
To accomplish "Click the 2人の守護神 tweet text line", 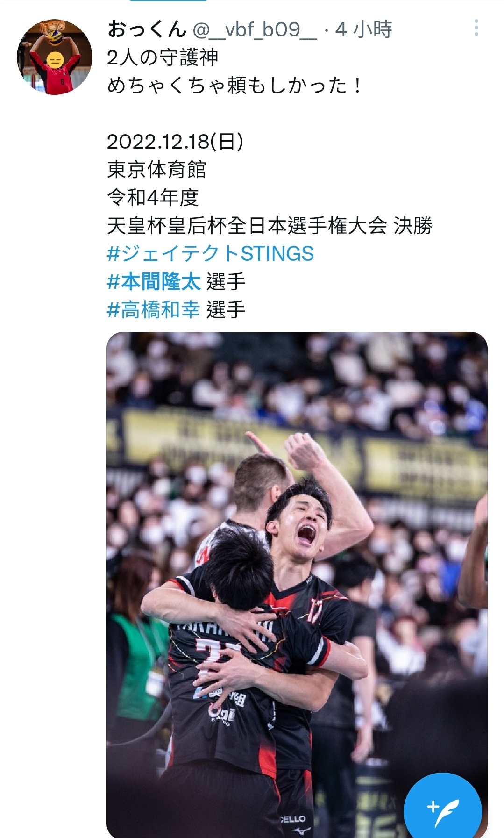I will (x=163, y=57).
